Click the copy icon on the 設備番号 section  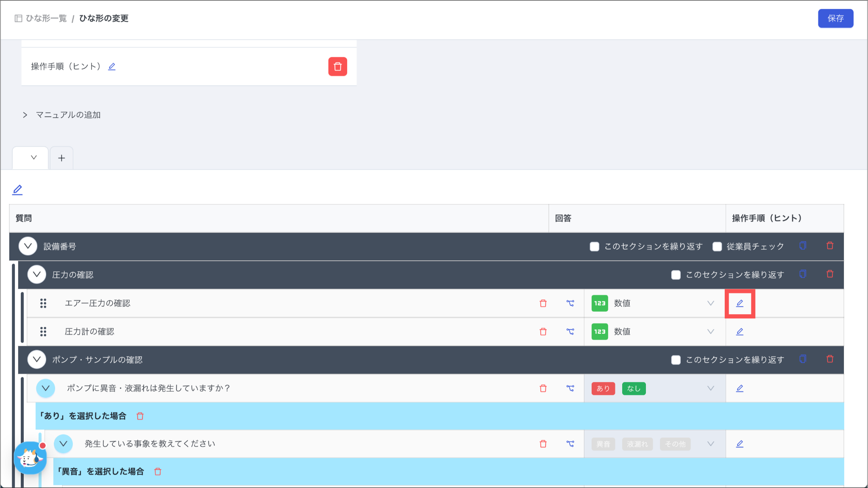point(802,246)
